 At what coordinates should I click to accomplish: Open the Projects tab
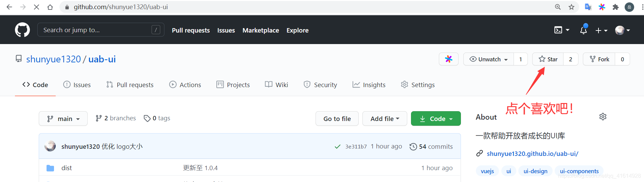[233, 85]
